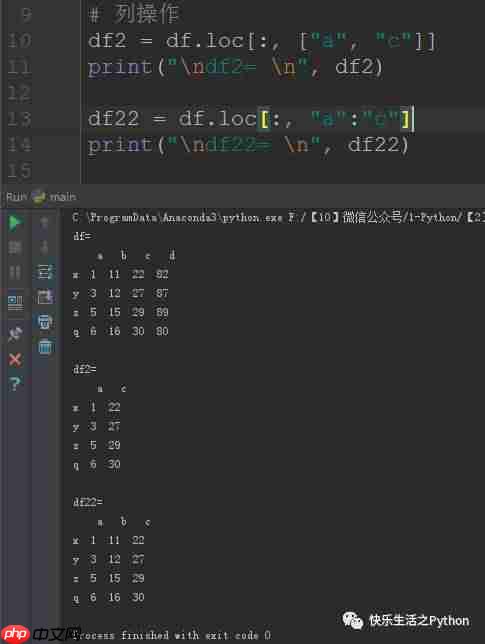
Task: Click gutter line number 14
Action: [19, 145]
